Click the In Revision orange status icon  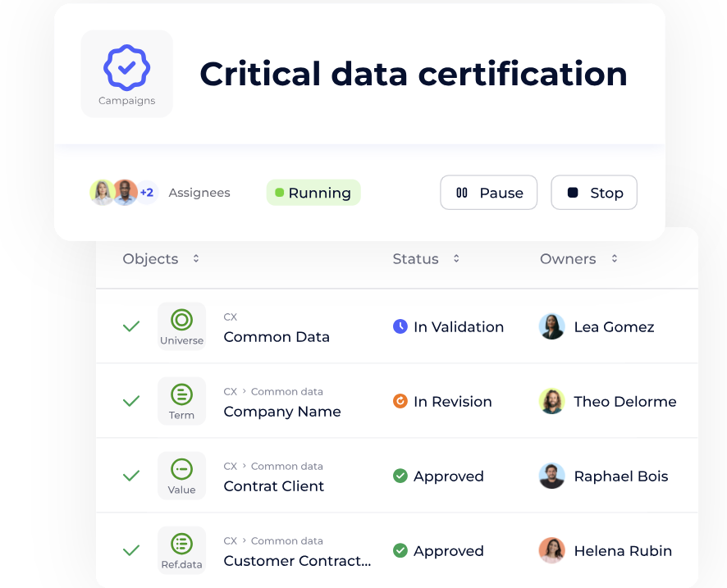point(400,402)
